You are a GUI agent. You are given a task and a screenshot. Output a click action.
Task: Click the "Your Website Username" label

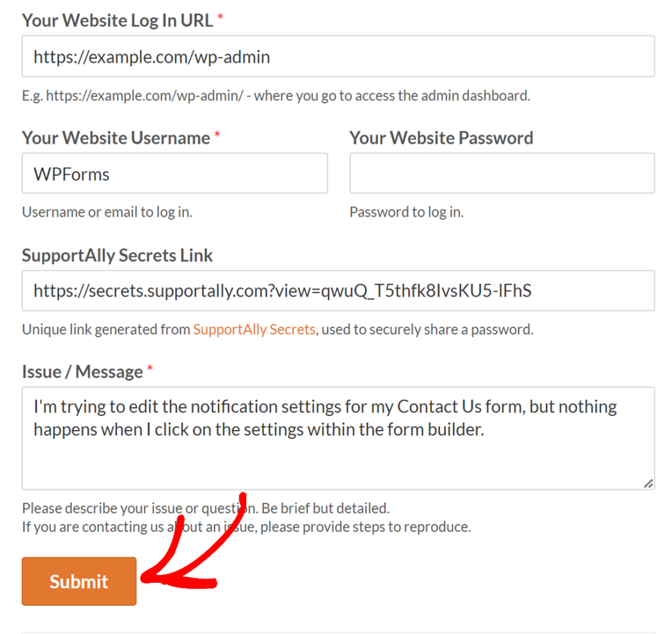tap(116, 138)
